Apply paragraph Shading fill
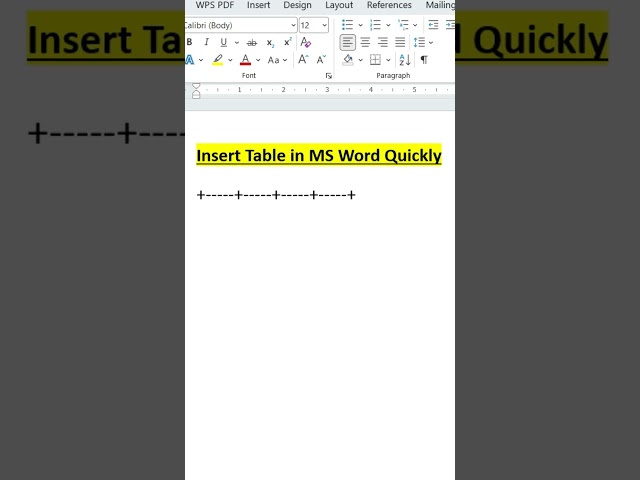 click(x=348, y=60)
